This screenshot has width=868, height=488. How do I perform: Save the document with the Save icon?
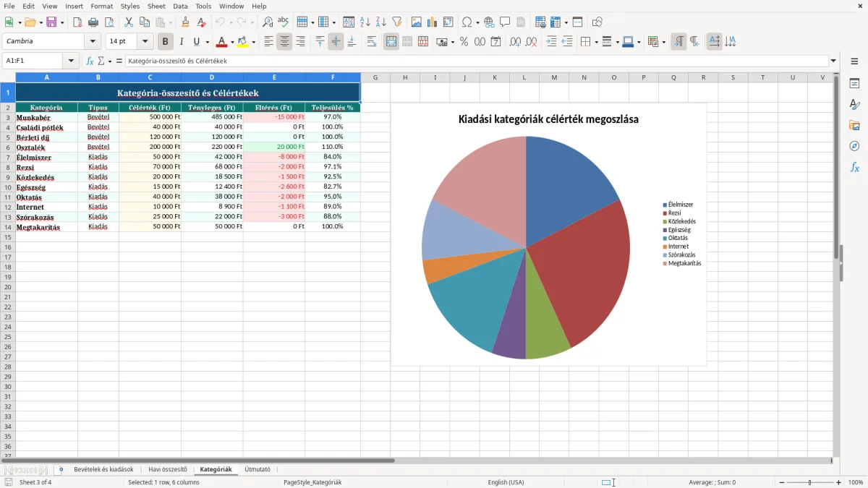pyautogui.click(x=51, y=22)
